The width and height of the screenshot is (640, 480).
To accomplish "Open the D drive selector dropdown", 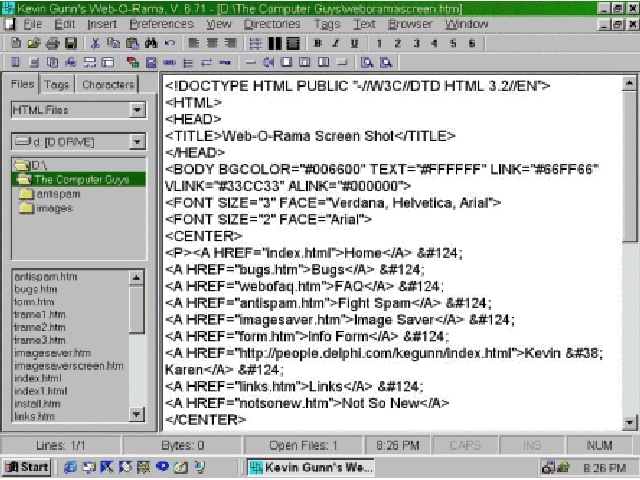I will 137,142.
